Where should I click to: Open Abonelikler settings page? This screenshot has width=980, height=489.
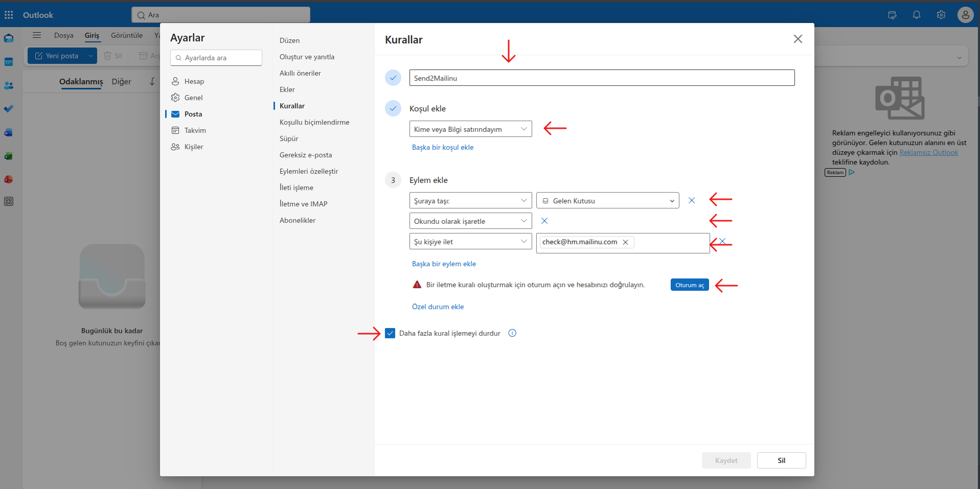[298, 220]
